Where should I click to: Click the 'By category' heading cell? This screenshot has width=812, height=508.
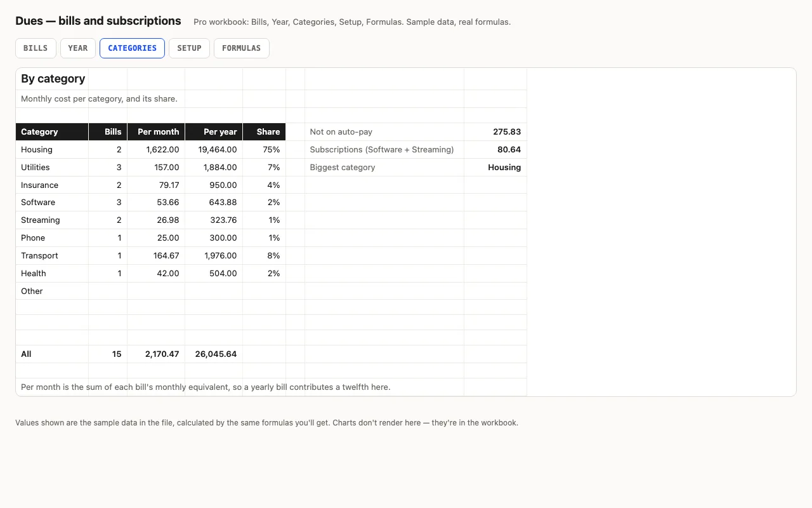[x=52, y=79]
